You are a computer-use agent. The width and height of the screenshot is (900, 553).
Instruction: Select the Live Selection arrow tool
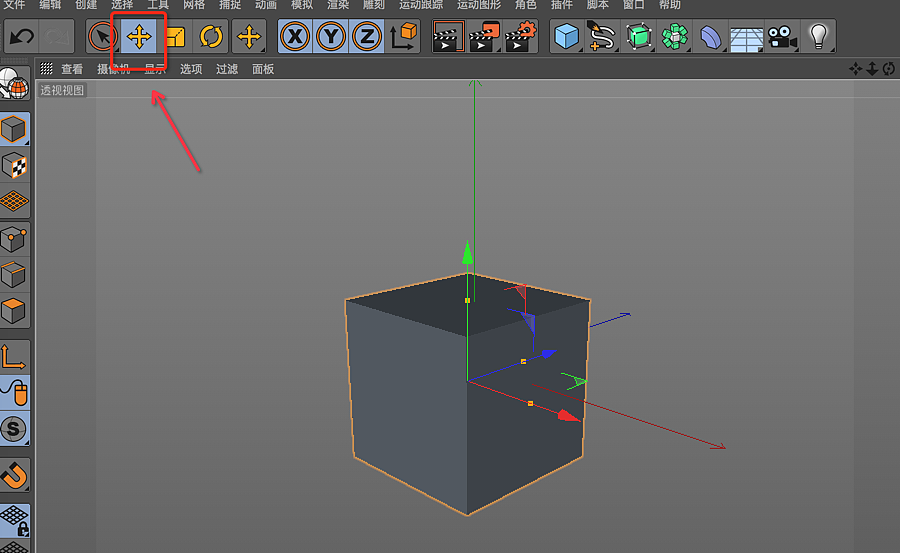click(103, 37)
